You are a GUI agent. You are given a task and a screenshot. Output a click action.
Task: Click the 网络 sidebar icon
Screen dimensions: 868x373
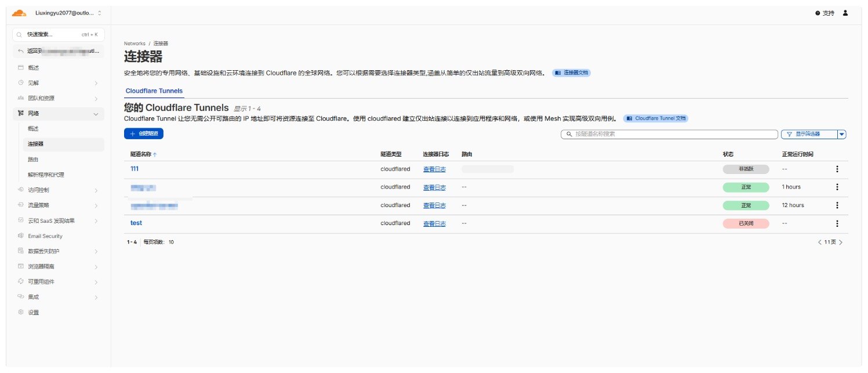(21, 113)
